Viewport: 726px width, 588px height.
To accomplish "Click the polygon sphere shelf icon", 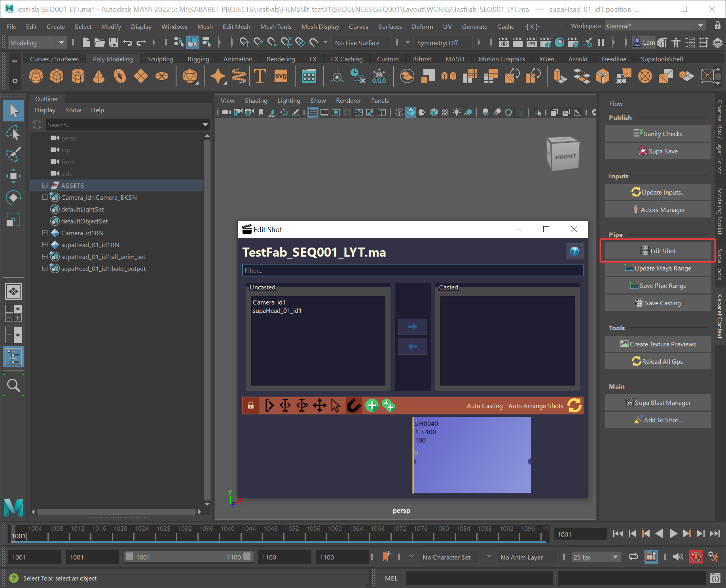I will [x=36, y=76].
